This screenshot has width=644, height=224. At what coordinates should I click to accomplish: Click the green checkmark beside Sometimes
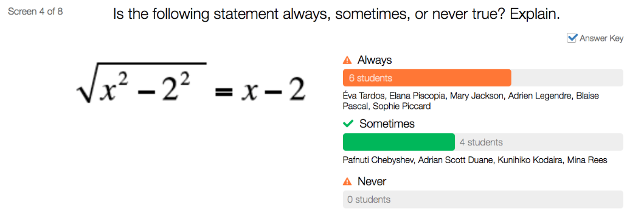(348, 124)
